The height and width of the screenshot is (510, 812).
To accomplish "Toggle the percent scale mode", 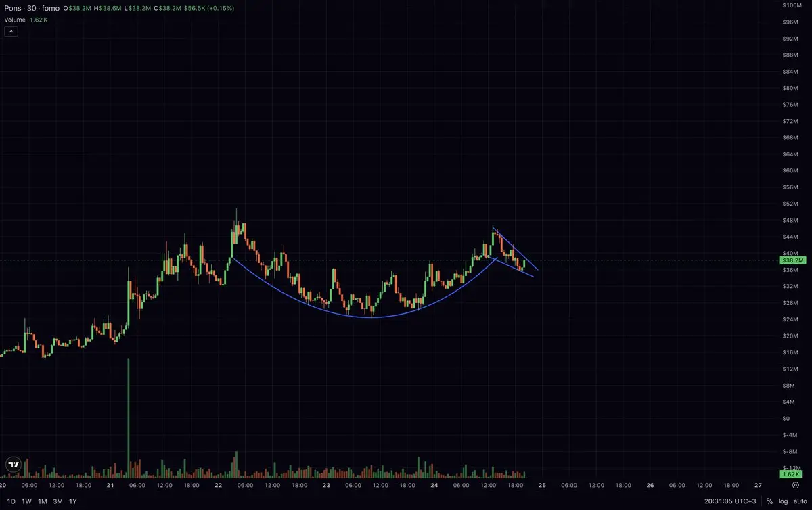I will click(769, 501).
